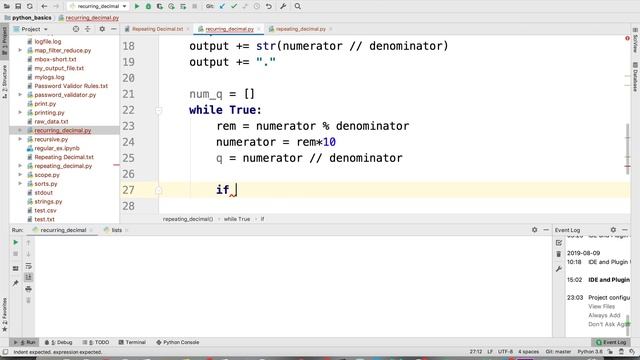Print the run output with printer icon
This screenshot has height=360, width=640.
(x=28, y=289)
